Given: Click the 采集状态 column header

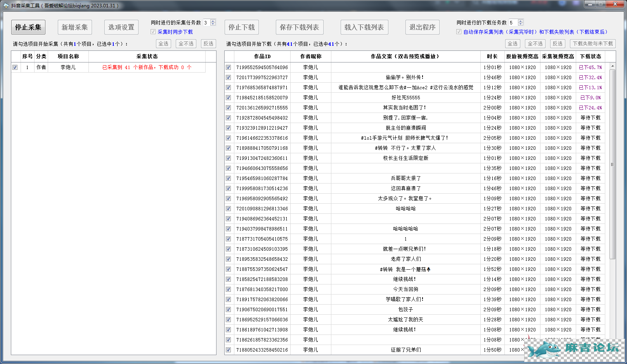Looking at the screenshot, I should (x=147, y=56).
